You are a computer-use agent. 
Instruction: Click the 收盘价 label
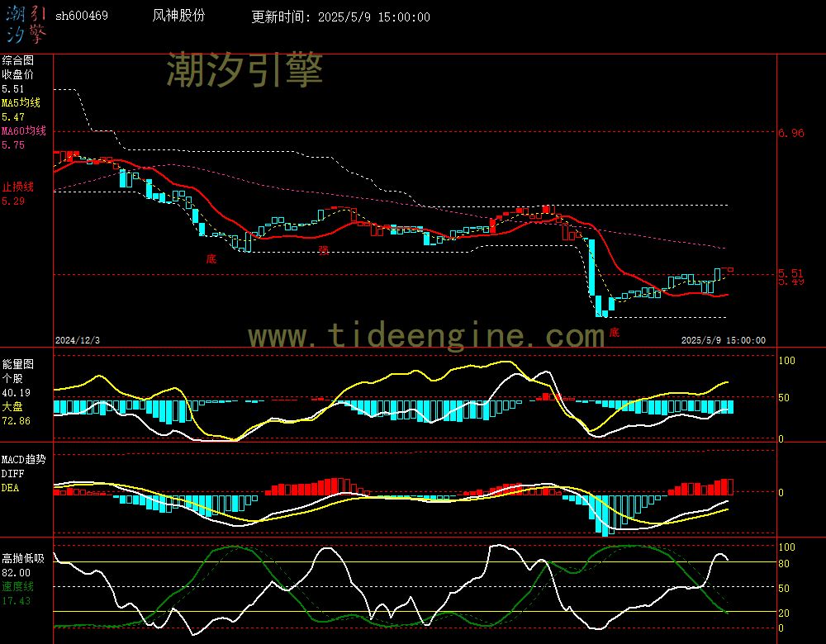pos(17,75)
